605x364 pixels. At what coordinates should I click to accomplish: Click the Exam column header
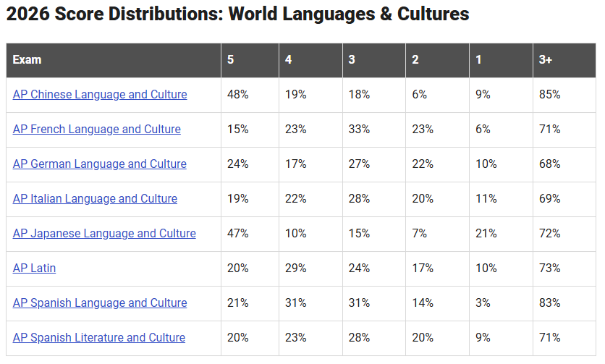114,60
